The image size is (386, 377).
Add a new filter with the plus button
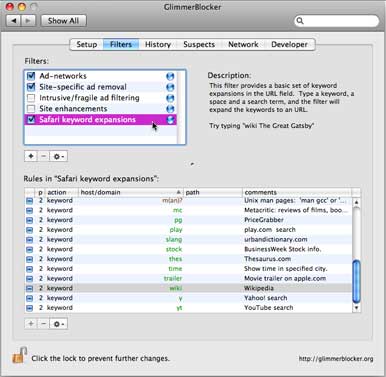pyautogui.click(x=31, y=156)
